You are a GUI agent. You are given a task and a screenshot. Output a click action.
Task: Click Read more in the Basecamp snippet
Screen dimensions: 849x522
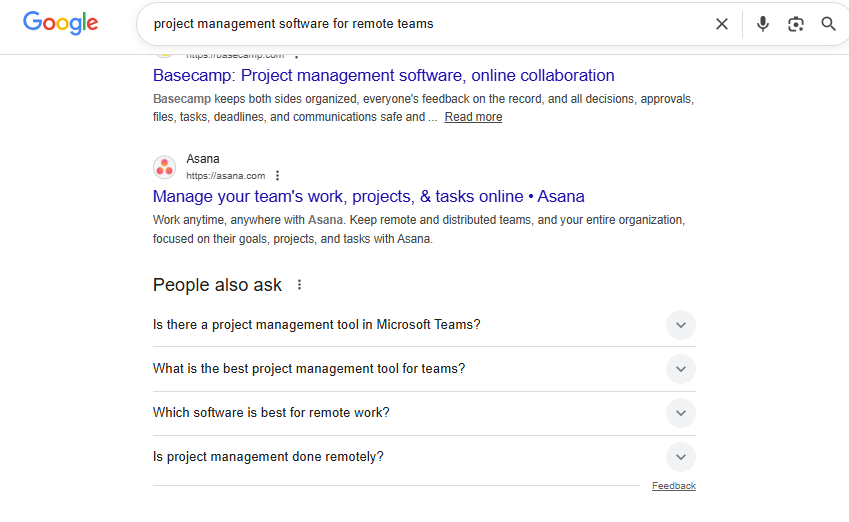coord(473,117)
